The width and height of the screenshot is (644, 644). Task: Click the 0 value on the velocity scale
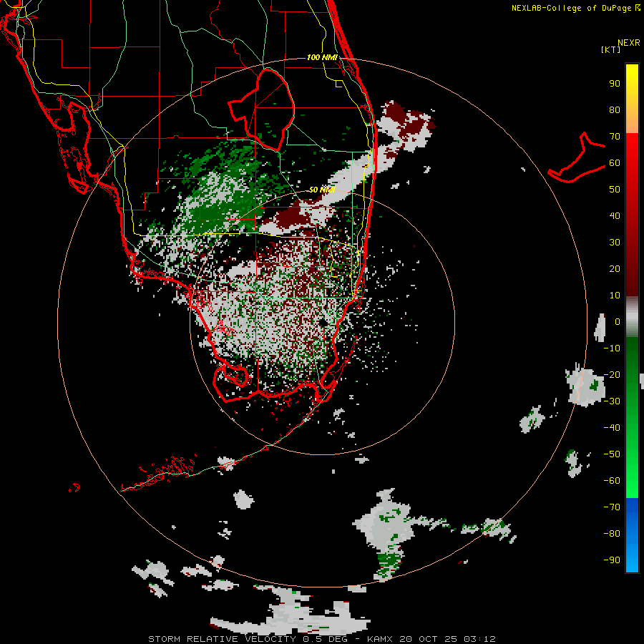coord(618,321)
